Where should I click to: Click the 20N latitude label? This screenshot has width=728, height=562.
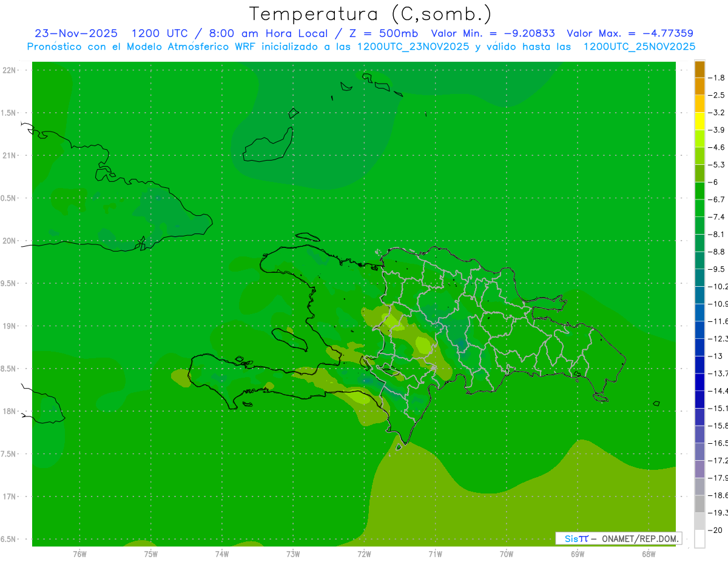[x=8, y=241]
